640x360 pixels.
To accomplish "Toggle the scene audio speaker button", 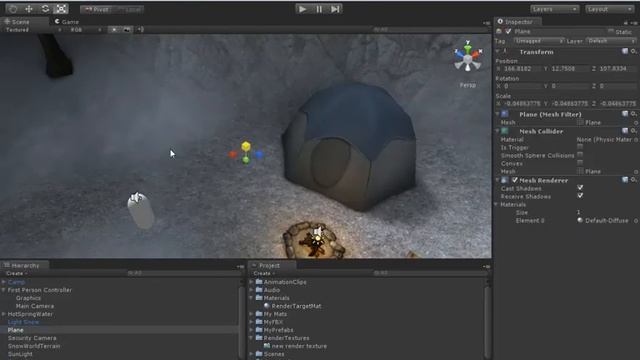I will [140, 30].
